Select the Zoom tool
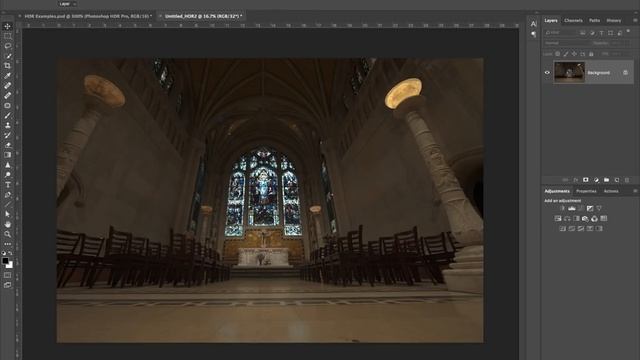Image resolution: width=640 pixels, height=360 pixels. coord(7,234)
